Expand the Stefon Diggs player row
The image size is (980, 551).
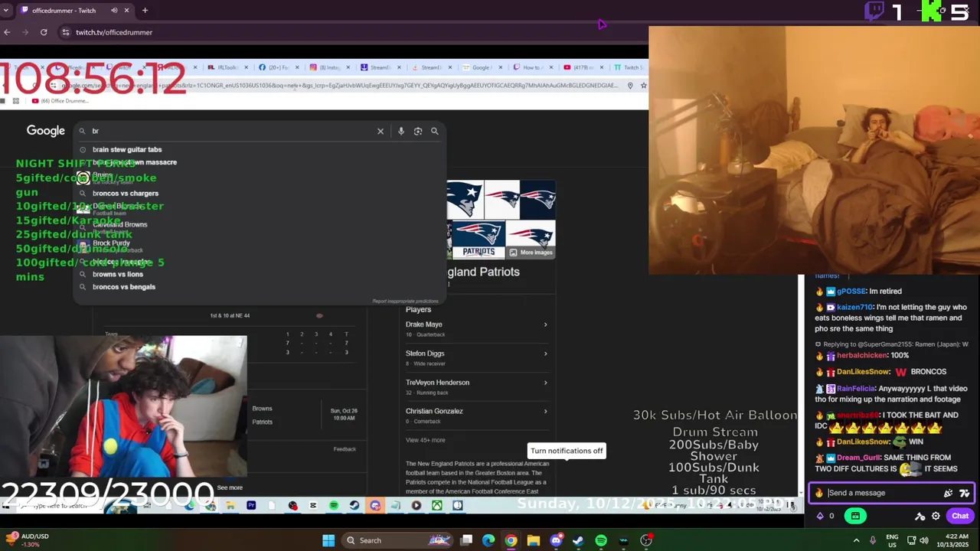[x=476, y=357]
